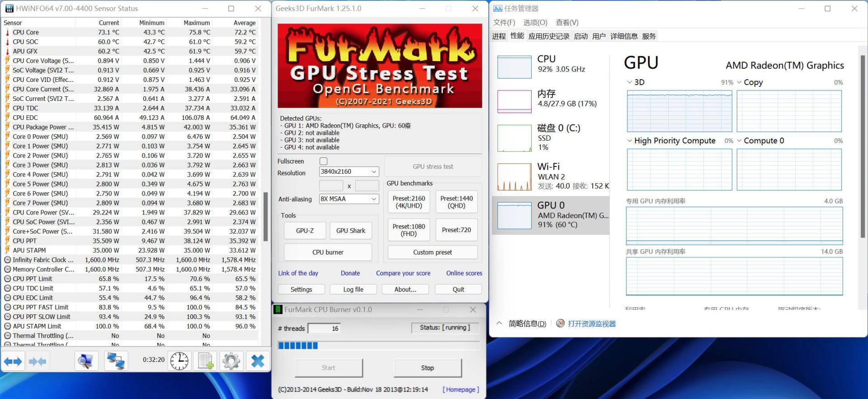Viewport: 868px width, 399px height.
Task: Click 打开资源监视器 link in Task Manager
Action: tap(592, 324)
